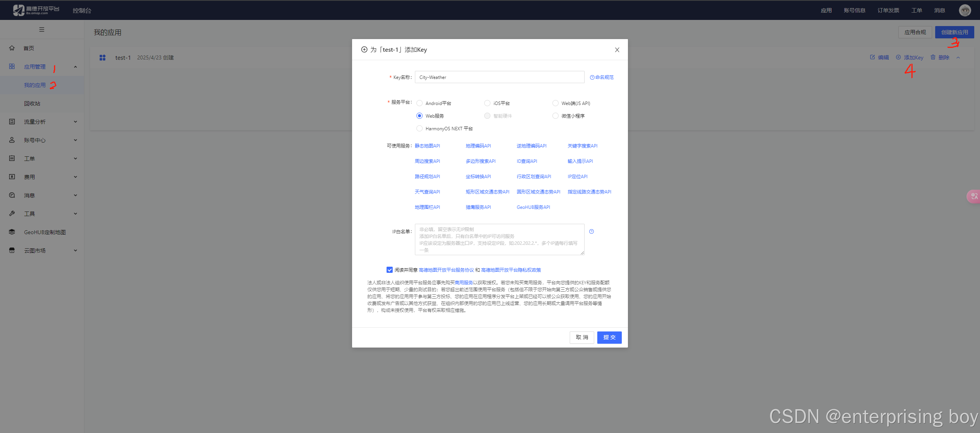Viewport: 980px width, 433px height.
Task: Click the pink translate floating icon
Action: coord(974,196)
